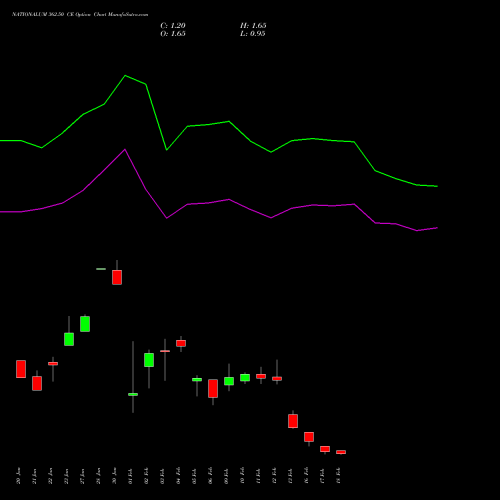500x500 pixels.
Task: Select the low value L: 0.95
Action: point(253,34)
